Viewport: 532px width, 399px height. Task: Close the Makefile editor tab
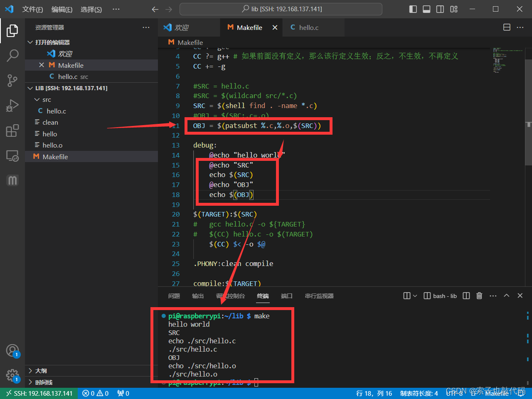point(275,27)
